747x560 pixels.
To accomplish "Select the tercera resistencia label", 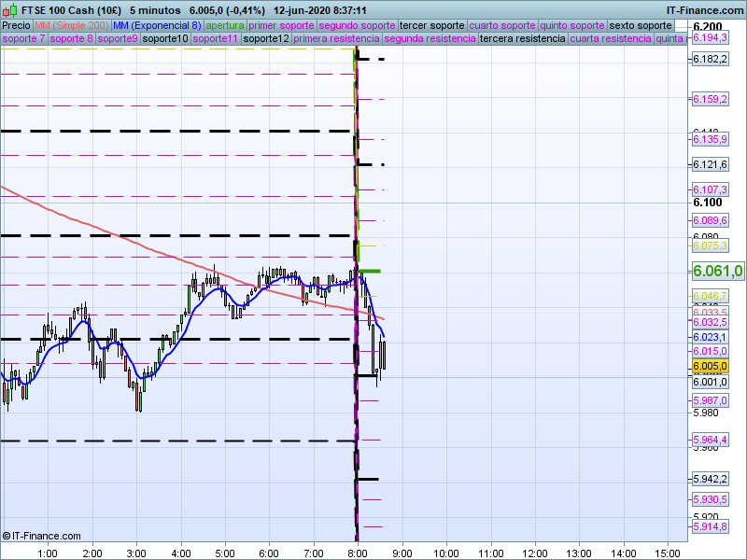I will pos(523,38).
